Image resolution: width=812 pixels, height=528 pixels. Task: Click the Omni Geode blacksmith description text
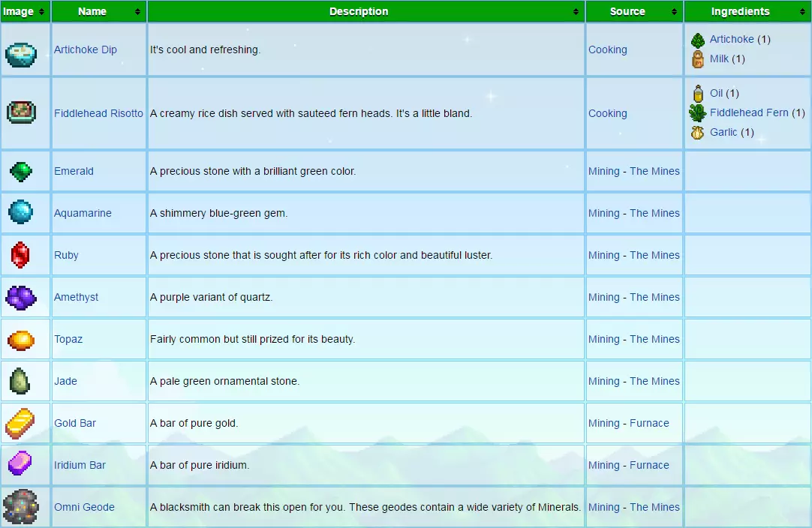coord(365,507)
